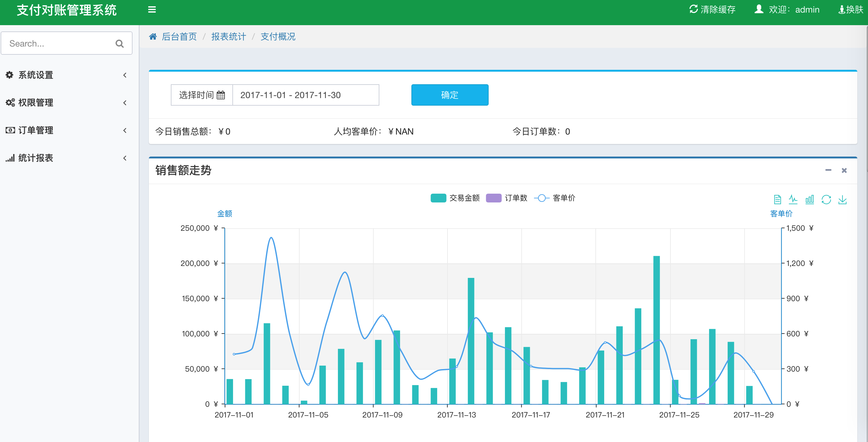Click the signal bars icon beside 统计报表
This screenshot has height=442, width=868.
click(10, 158)
